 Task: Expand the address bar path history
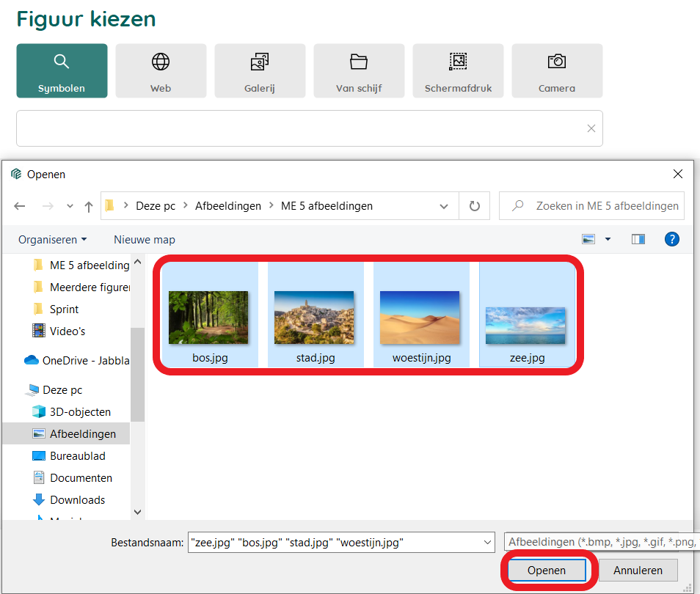pos(443,206)
